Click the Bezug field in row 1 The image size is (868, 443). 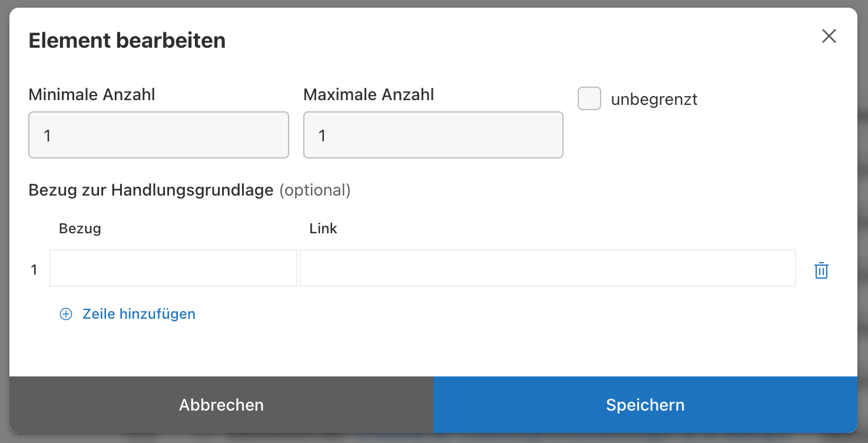pyautogui.click(x=173, y=269)
